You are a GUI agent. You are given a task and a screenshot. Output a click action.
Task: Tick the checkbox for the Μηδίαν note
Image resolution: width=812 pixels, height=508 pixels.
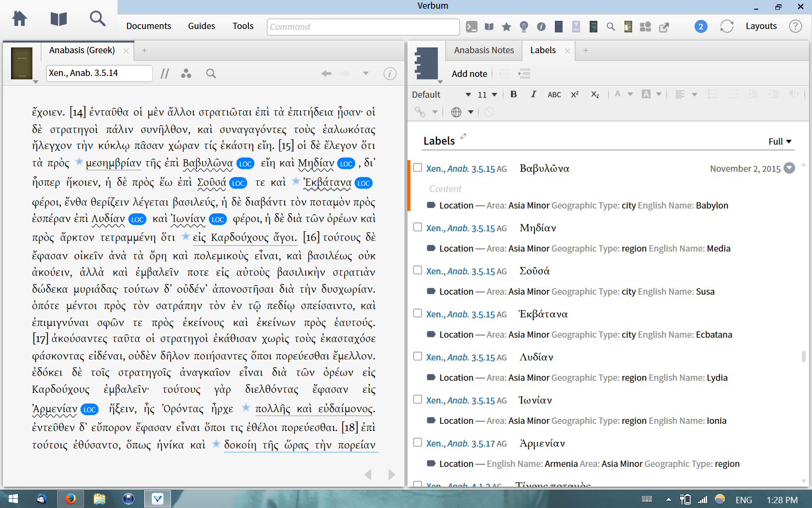pos(418,227)
